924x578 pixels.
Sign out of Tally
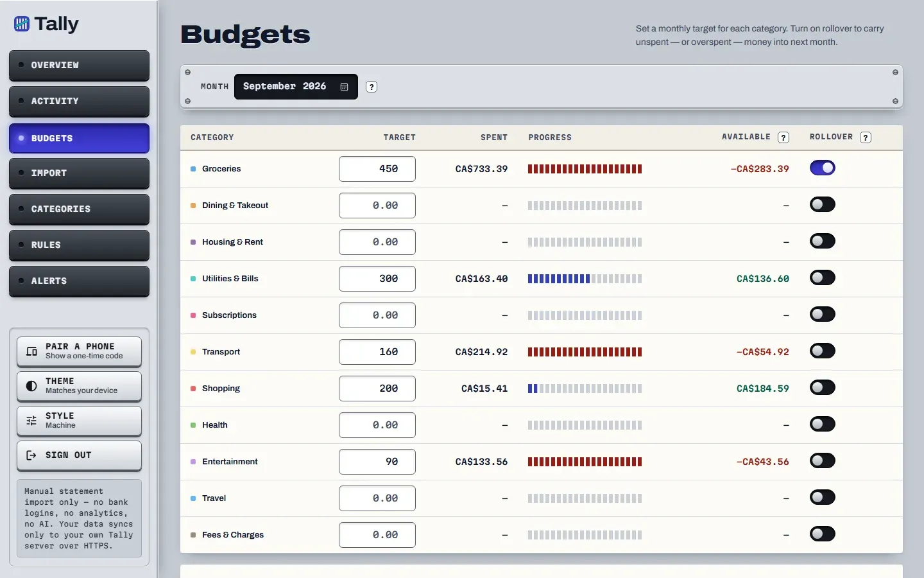tap(79, 455)
